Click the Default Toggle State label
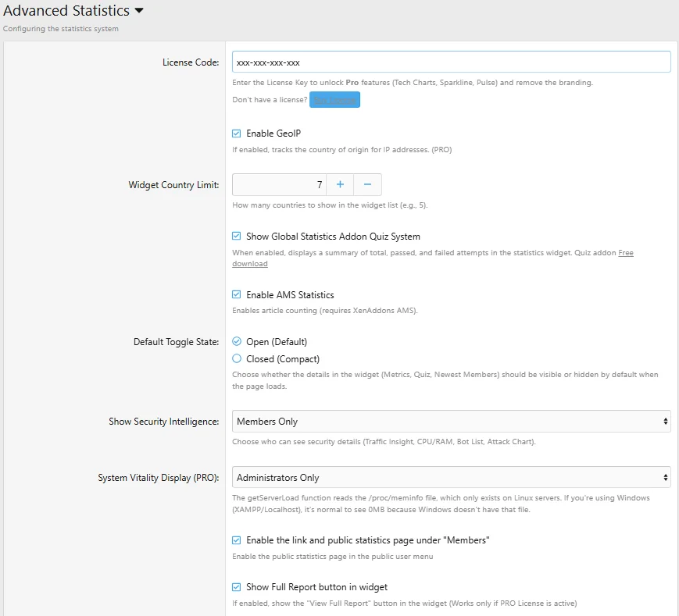Screen dimensions: 679x616 (176, 342)
